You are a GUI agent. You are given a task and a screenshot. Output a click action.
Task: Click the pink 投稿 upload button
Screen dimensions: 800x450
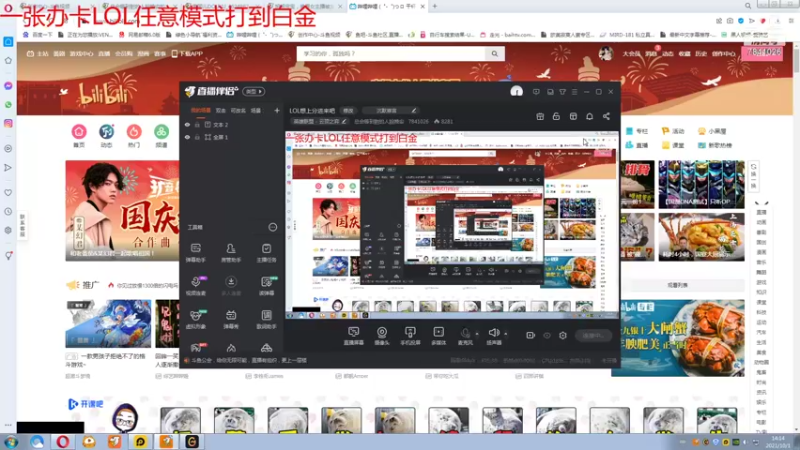pyautogui.click(x=762, y=52)
